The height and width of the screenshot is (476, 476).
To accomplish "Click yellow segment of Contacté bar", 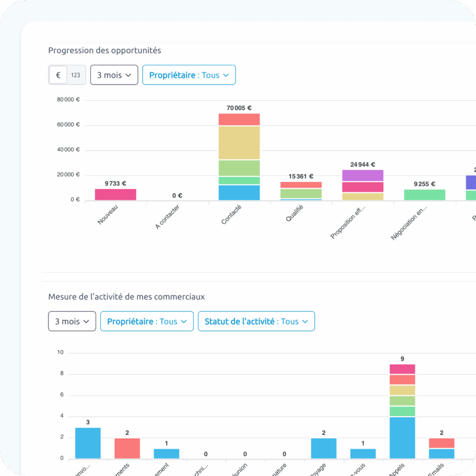I will (239, 143).
